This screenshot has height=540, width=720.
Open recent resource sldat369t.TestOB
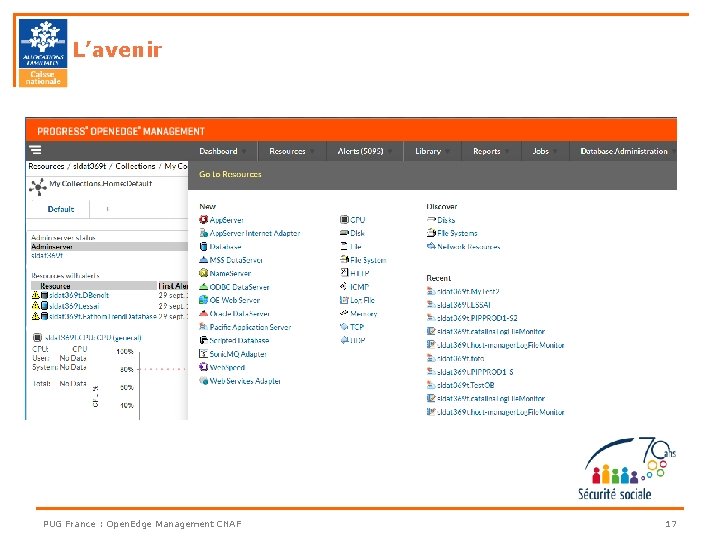(466, 385)
